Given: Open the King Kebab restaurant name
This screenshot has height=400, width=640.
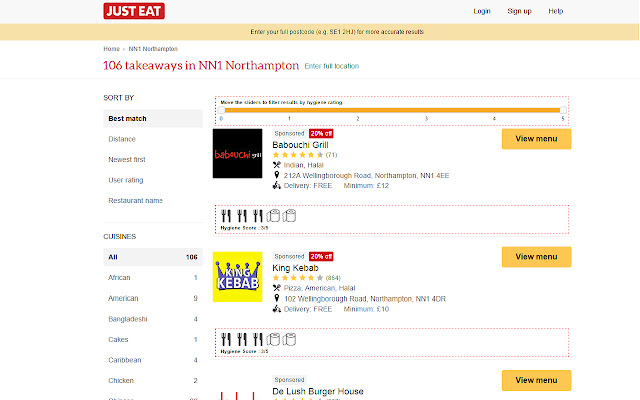Looking at the screenshot, I should point(295,268).
